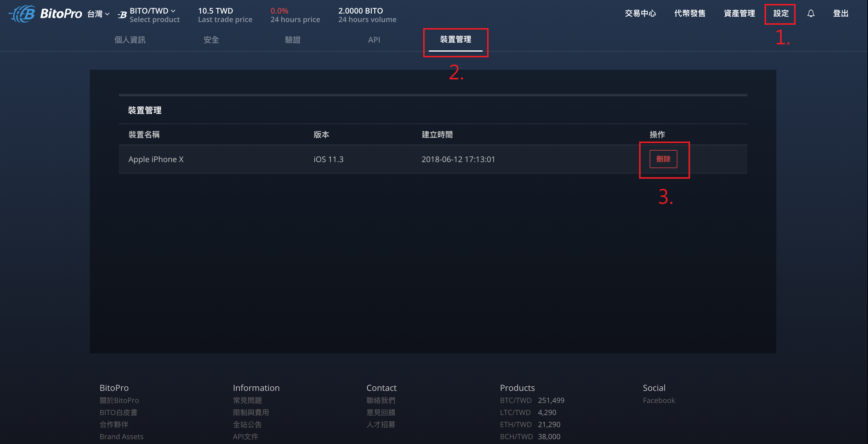This screenshot has width=868, height=444.
Task: Switch to the 驗證 tab
Action: tap(293, 40)
